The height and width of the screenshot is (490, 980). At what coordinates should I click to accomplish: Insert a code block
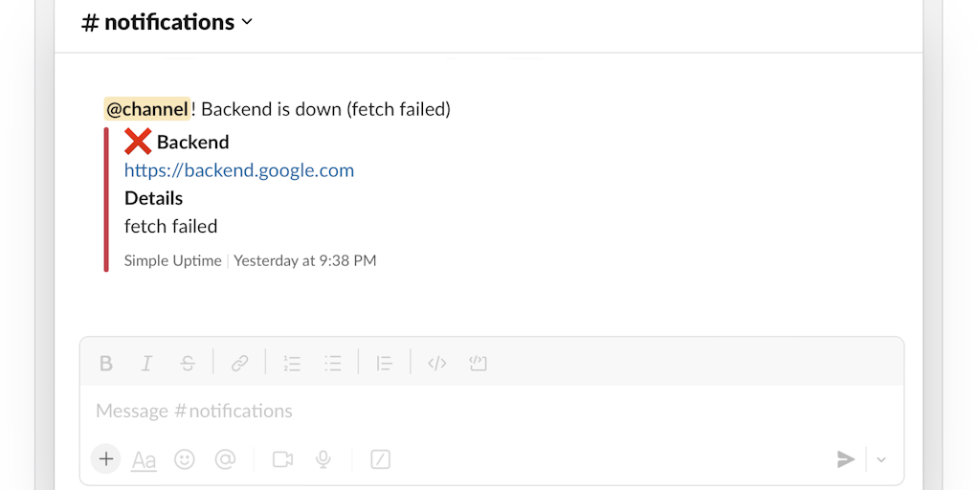pos(478,364)
